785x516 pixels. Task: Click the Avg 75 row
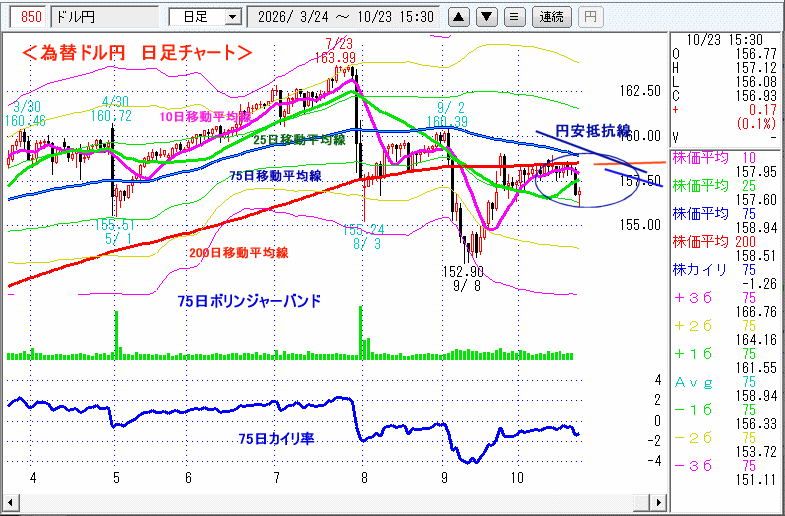pyautogui.click(x=724, y=389)
